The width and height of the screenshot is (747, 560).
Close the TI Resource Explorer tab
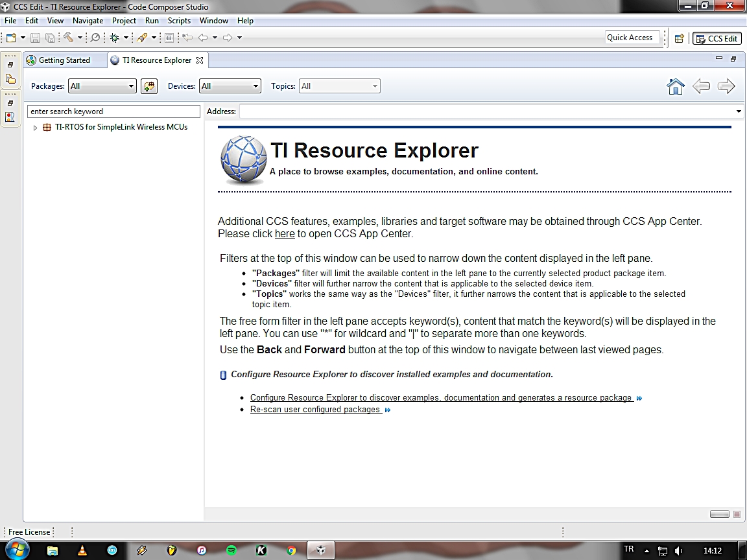tap(200, 60)
